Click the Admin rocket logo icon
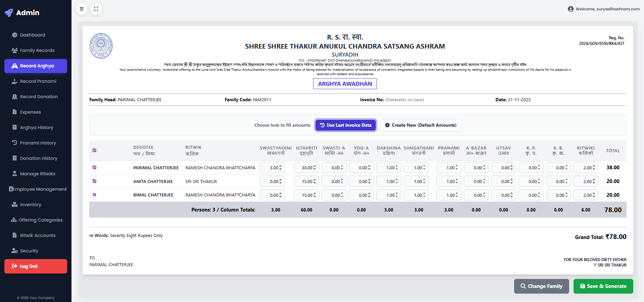644x302 pixels. click(x=9, y=13)
